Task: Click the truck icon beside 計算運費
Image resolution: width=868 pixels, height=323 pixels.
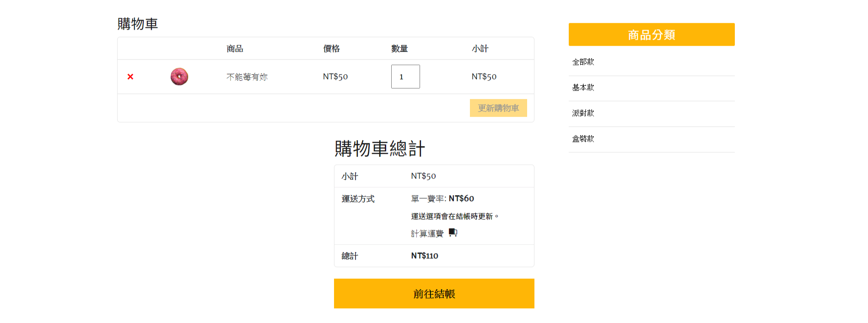Action: (453, 233)
